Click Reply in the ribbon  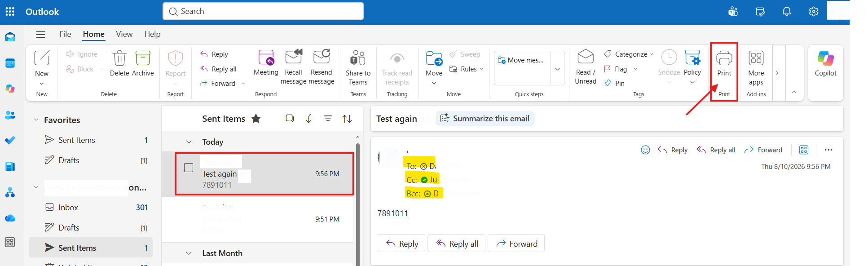coord(214,54)
